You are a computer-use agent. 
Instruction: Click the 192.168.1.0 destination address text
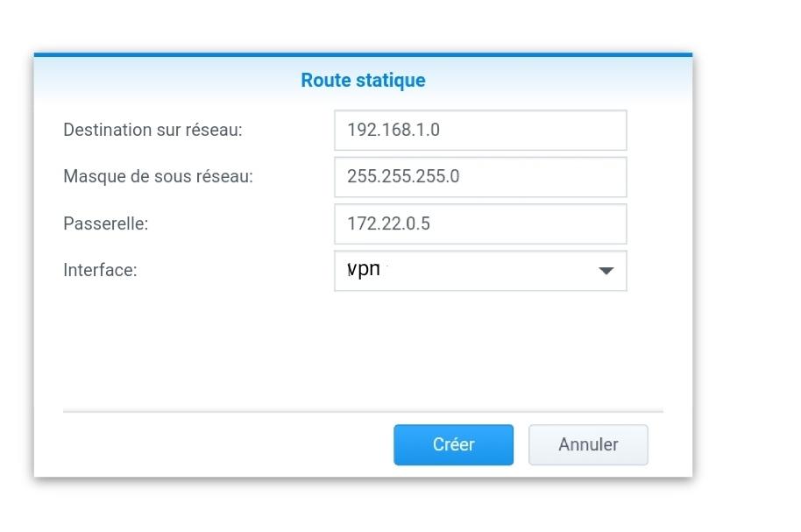click(x=393, y=130)
